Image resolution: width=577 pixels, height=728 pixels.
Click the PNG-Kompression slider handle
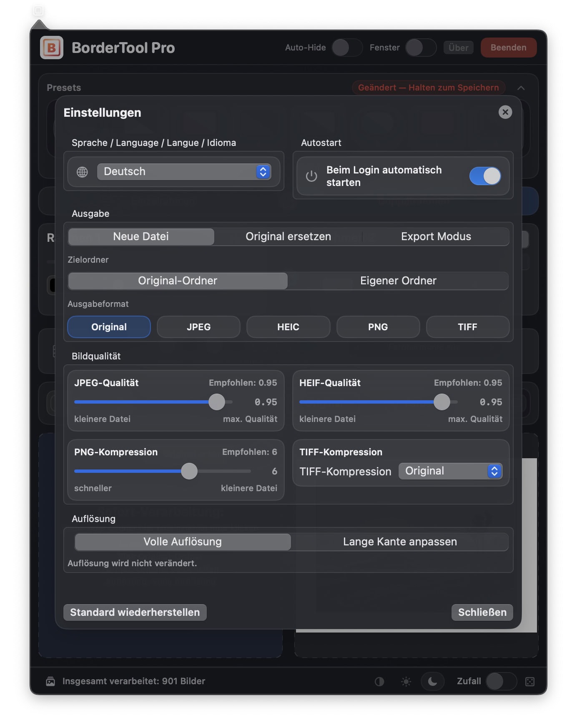pos(189,471)
